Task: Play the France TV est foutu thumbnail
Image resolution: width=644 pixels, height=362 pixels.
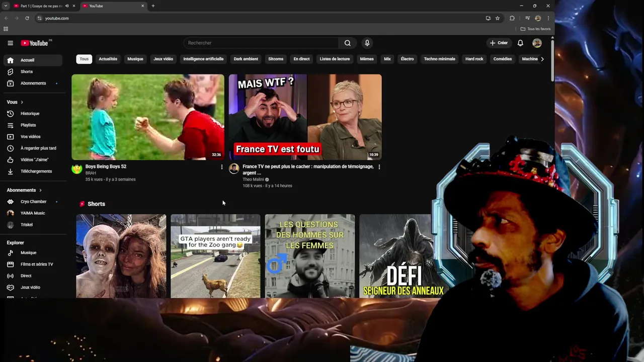Action: tap(305, 117)
